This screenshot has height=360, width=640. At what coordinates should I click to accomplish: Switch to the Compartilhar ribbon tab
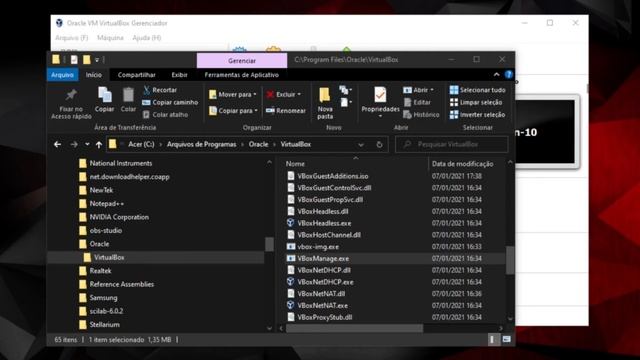click(136, 75)
